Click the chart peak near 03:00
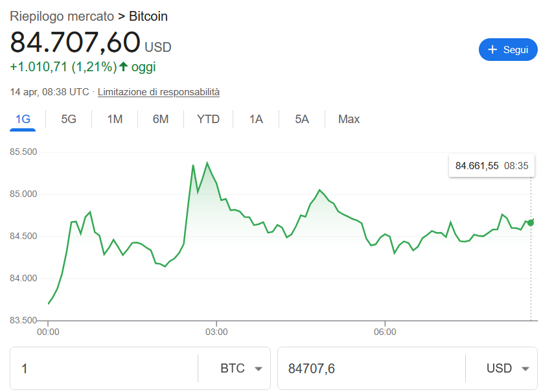 tap(207, 163)
